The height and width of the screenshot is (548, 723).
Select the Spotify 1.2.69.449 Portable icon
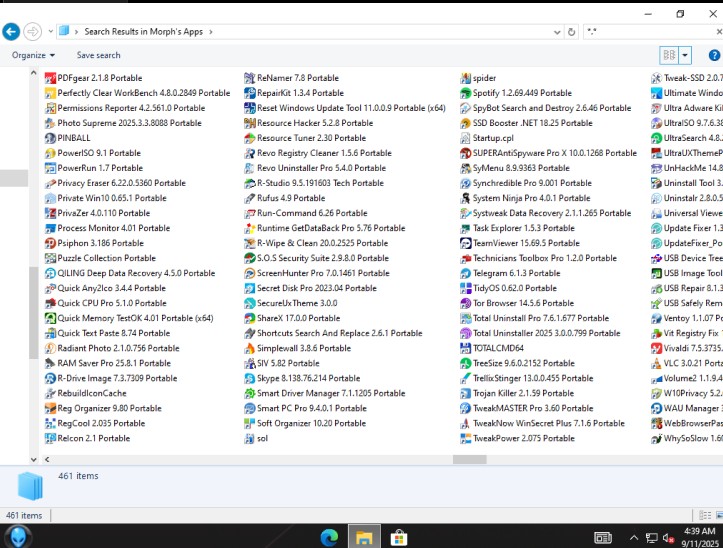pyautogui.click(x=465, y=93)
